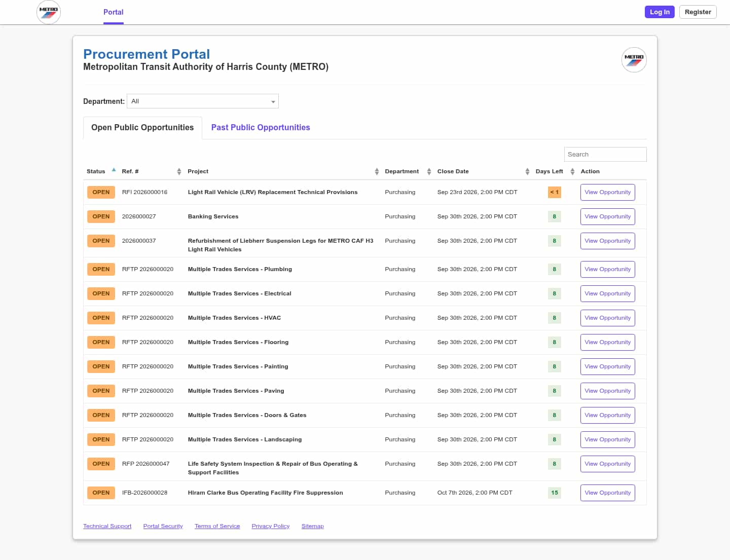View Opportunity for Multiple Trades Services - Paving
The height and width of the screenshot is (560, 730).
click(x=608, y=391)
